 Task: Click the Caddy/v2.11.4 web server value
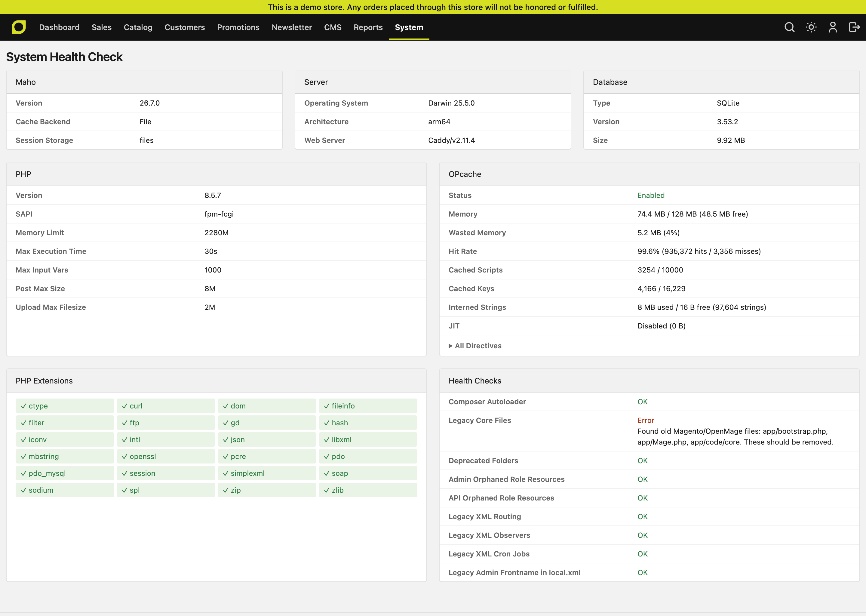(451, 140)
